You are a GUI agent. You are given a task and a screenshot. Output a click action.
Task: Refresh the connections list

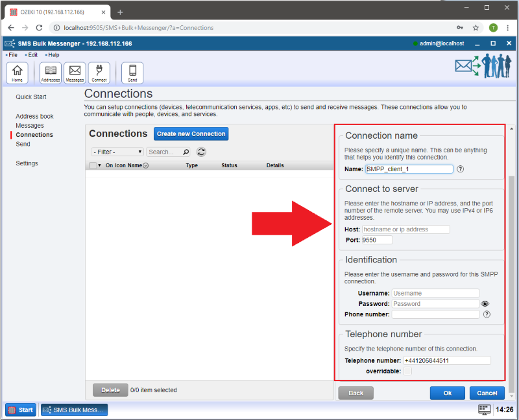[201, 152]
